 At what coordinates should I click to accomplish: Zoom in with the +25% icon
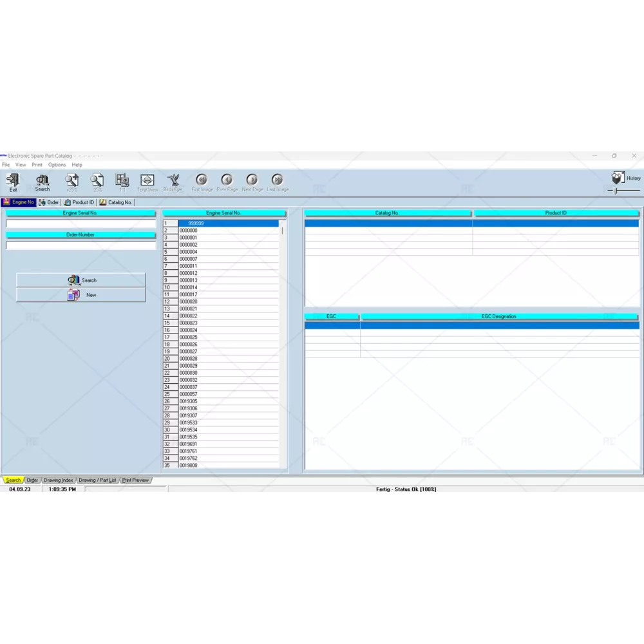pos(71,181)
